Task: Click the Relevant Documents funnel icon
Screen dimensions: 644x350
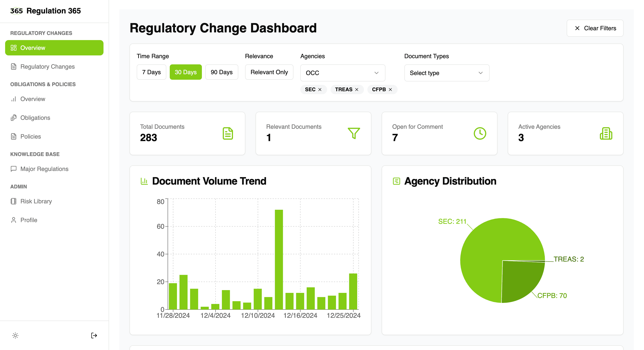Action: pos(354,133)
